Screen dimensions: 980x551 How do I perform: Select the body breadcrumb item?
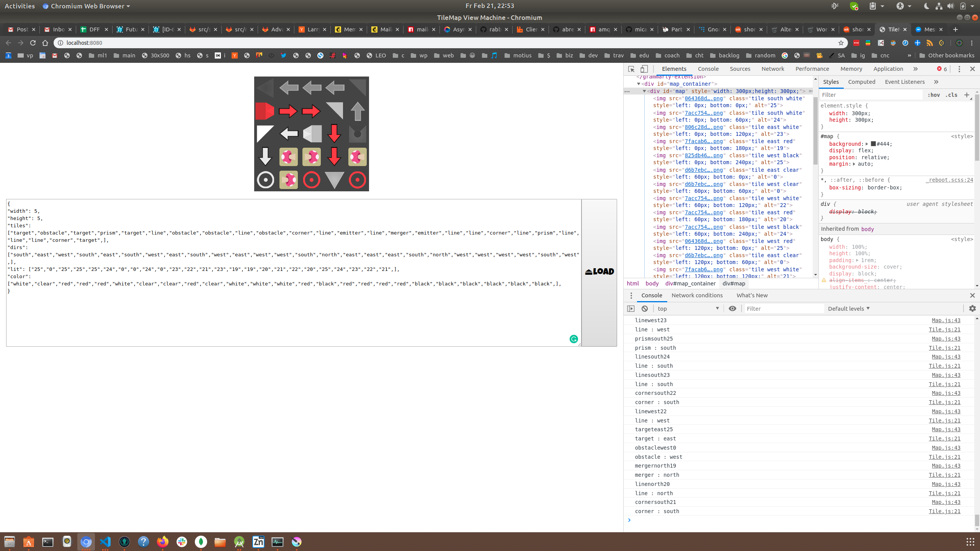652,284
